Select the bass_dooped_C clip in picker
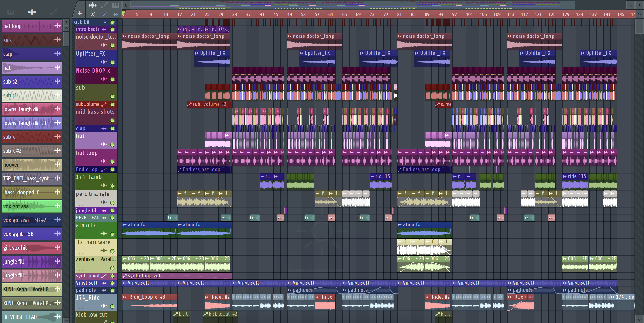 coord(32,192)
